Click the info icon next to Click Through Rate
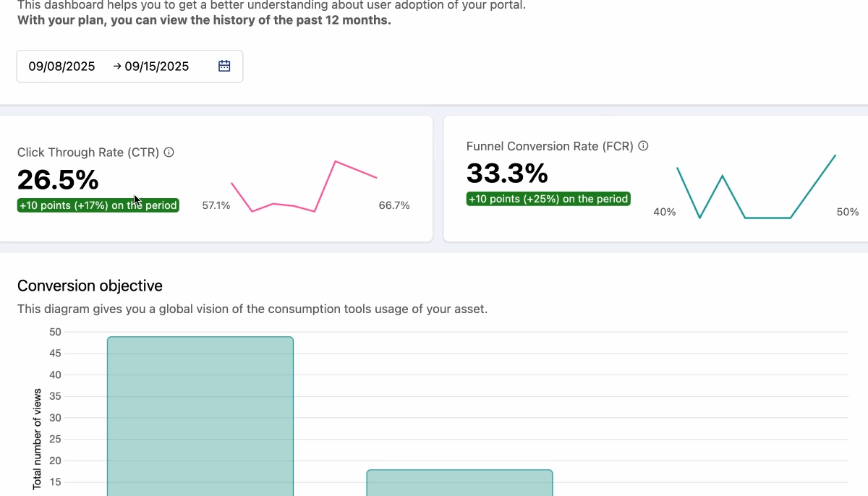868x496 pixels. coord(169,152)
